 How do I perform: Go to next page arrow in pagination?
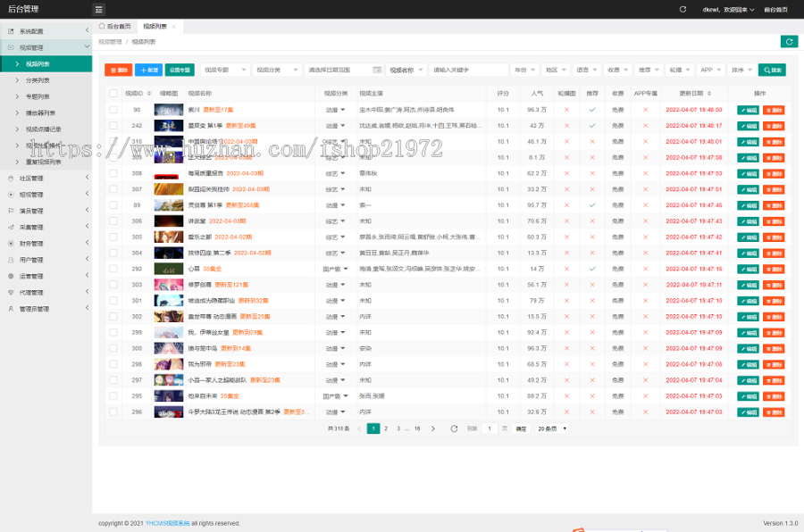pyautogui.click(x=432, y=428)
